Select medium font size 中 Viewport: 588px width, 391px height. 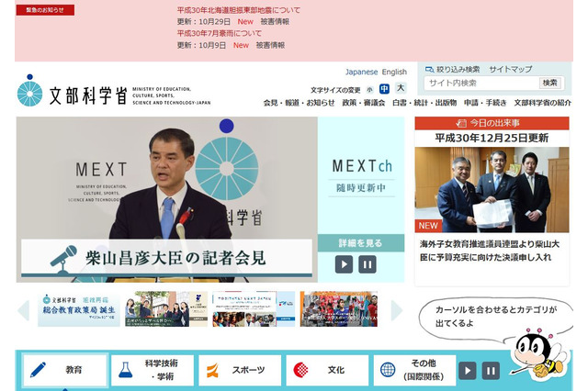(384, 89)
